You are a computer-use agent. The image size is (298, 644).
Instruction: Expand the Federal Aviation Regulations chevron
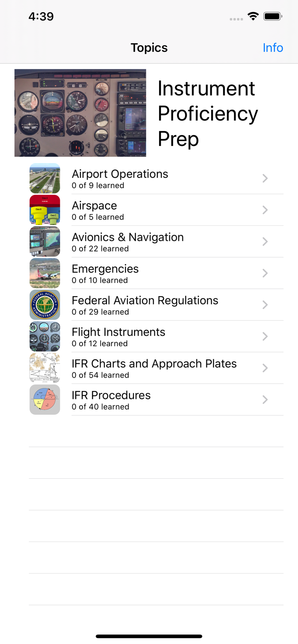pyautogui.click(x=265, y=305)
